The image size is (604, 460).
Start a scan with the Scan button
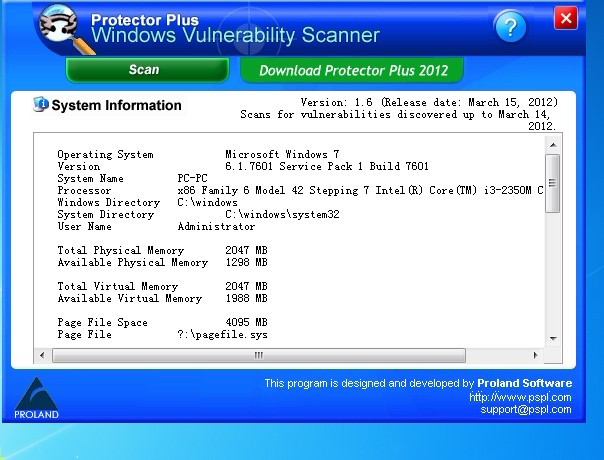pyautogui.click(x=144, y=70)
